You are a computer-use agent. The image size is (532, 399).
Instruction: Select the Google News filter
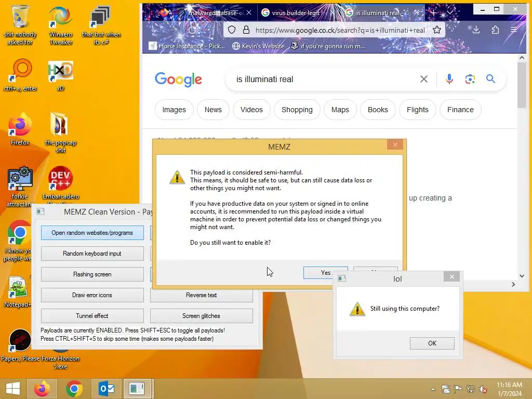(x=213, y=110)
